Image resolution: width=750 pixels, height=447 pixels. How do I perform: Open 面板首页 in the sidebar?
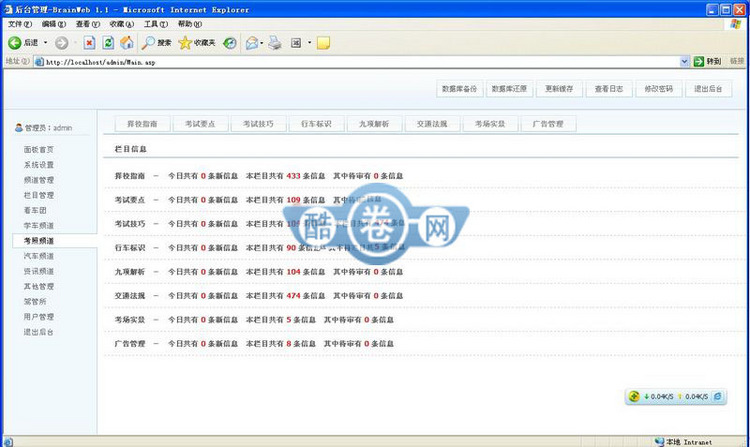(x=39, y=150)
